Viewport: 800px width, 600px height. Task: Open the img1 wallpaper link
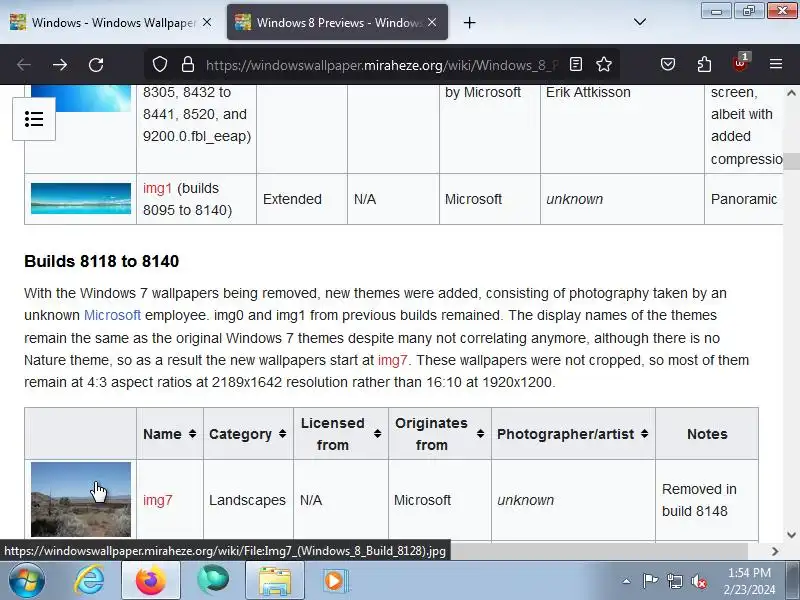[x=157, y=188]
